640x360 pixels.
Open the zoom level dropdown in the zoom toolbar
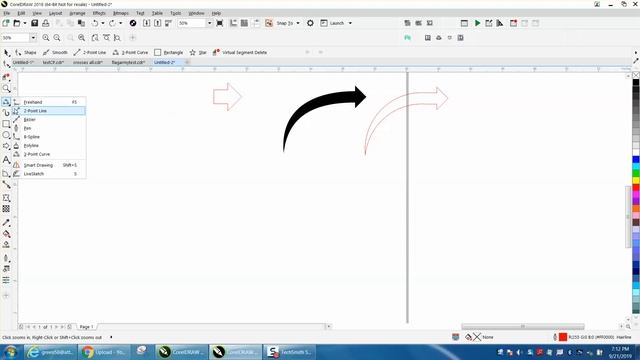33,38
